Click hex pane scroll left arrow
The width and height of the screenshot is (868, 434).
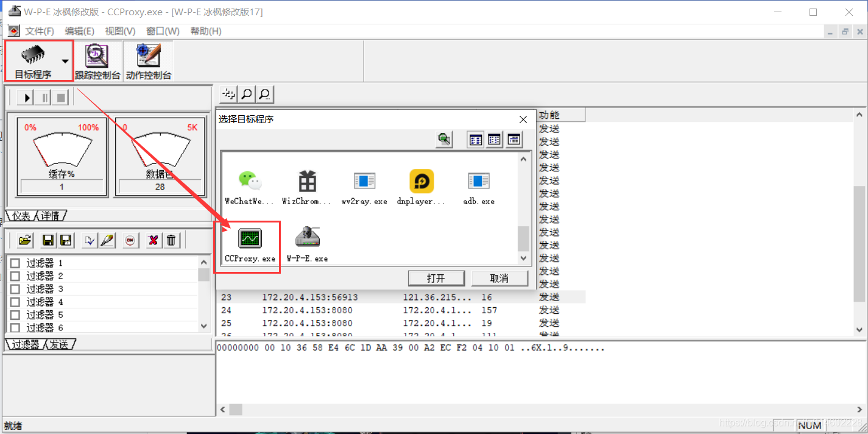[x=222, y=410]
